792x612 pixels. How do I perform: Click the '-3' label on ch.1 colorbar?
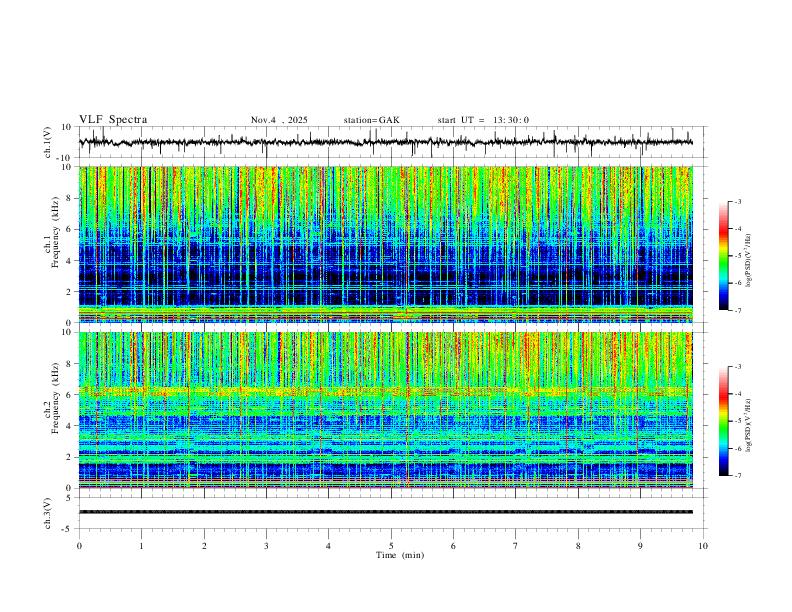[x=737, y=201]
